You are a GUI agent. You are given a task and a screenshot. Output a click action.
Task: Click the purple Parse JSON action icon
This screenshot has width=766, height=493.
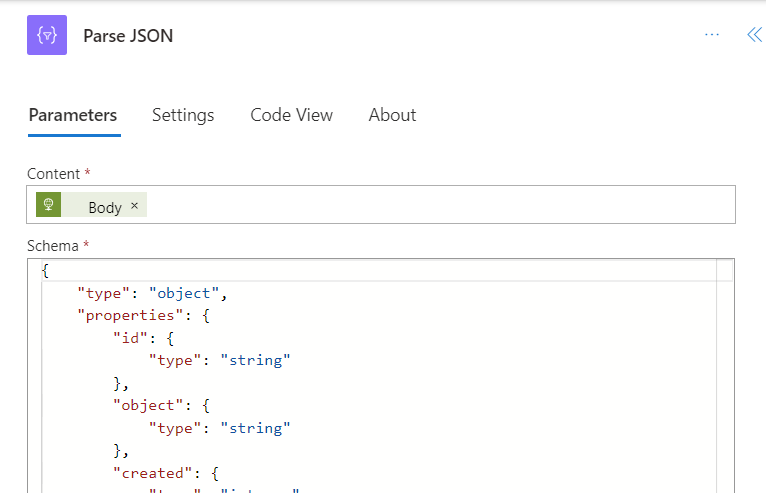tap(47, 35)
